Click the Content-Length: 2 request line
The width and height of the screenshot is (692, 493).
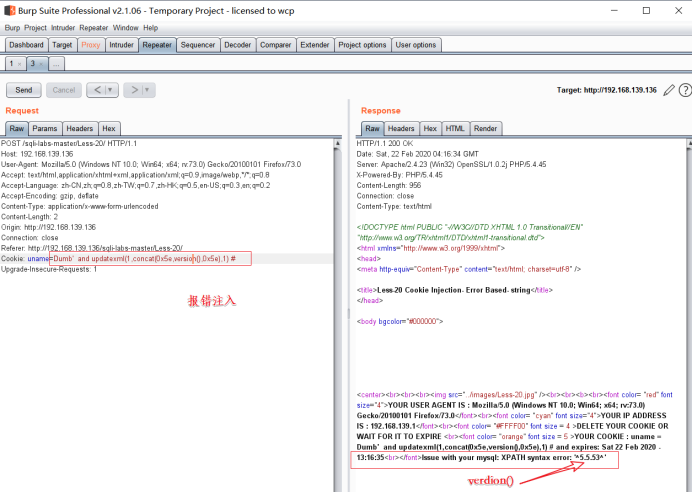point(29,217)
